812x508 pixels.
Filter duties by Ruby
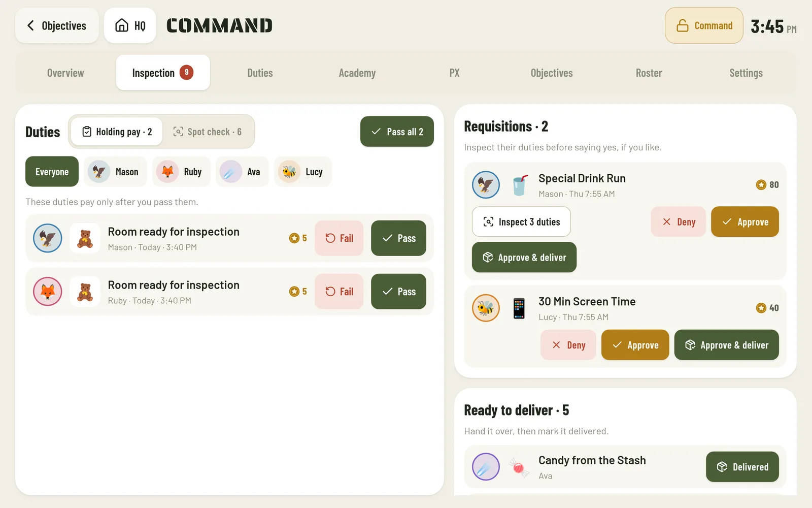pyautogui.click(x=181, y=172)
